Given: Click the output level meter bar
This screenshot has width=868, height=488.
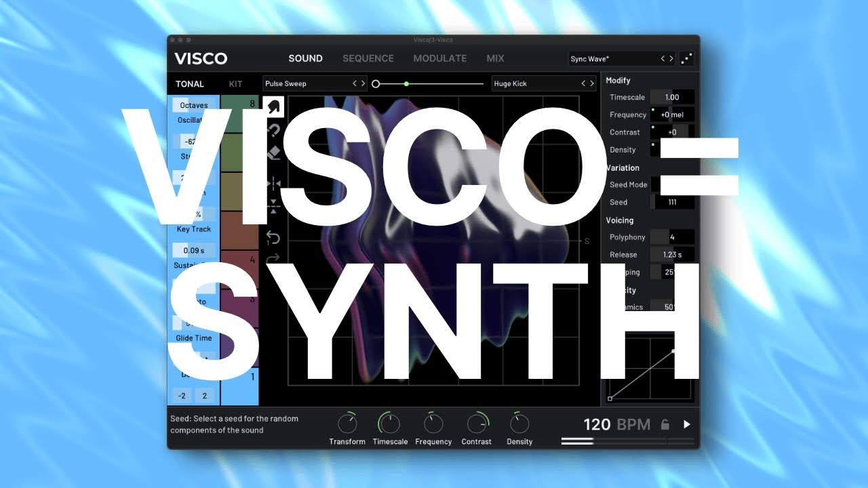Looking at the screenshot, I should [628, 441].
